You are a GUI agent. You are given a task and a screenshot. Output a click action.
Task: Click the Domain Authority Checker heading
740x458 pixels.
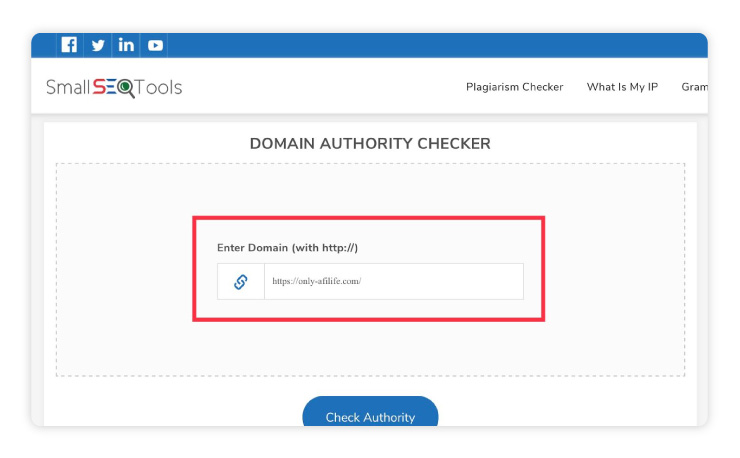point(370,144)
